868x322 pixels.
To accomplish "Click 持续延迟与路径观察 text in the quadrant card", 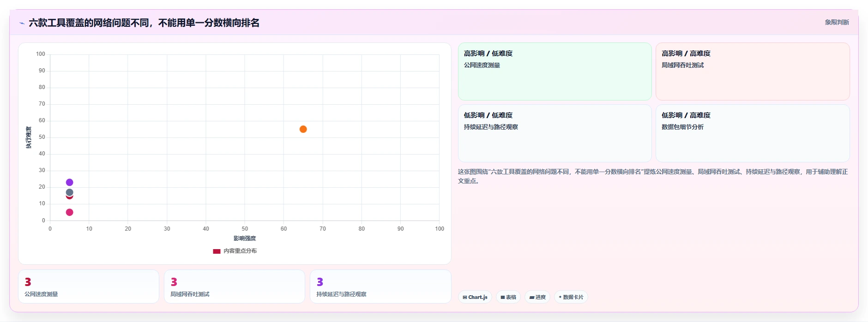I will point(491,127).
